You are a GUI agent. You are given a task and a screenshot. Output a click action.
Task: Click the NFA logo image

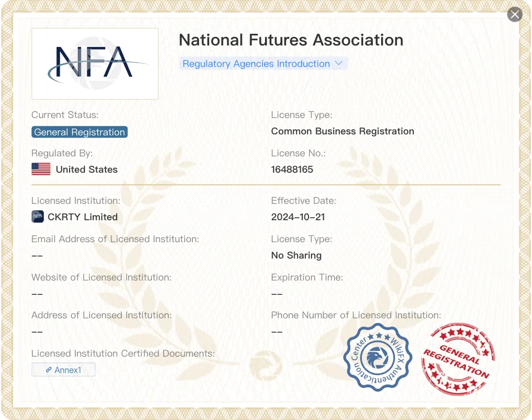(95, 64)
